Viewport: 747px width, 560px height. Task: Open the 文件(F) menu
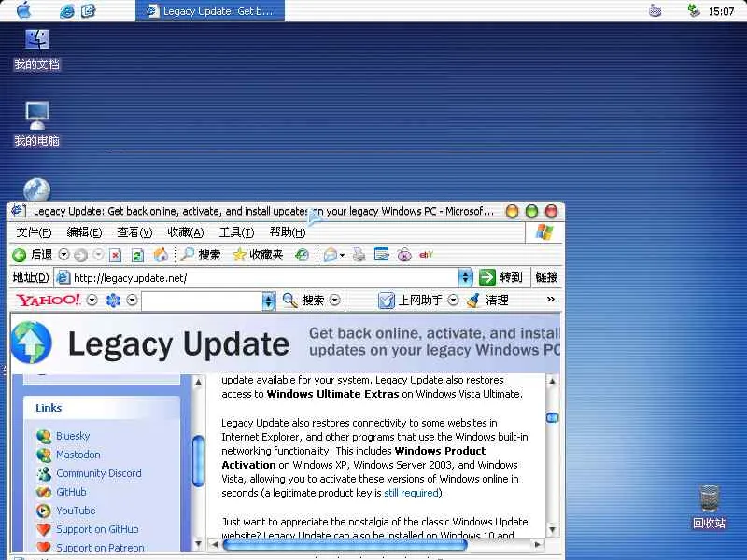[x=34, y=232]
